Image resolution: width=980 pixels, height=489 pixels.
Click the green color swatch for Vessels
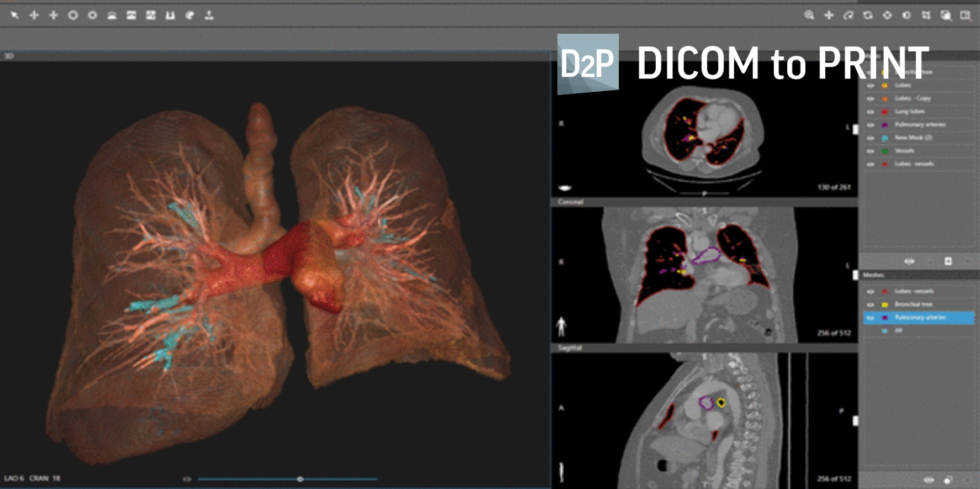[884, 151]
